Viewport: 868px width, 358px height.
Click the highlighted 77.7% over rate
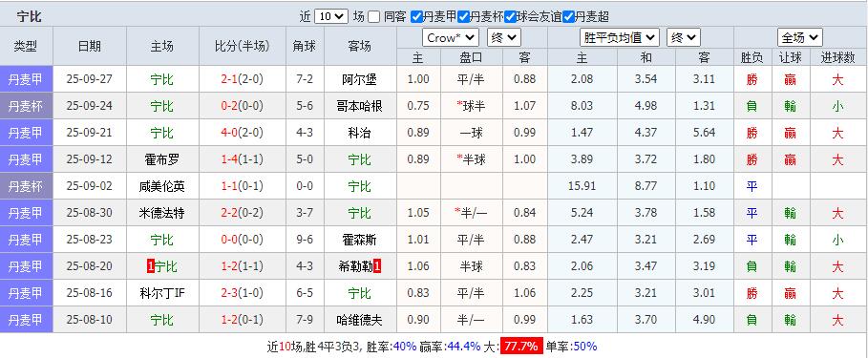(x=521, y=347)
